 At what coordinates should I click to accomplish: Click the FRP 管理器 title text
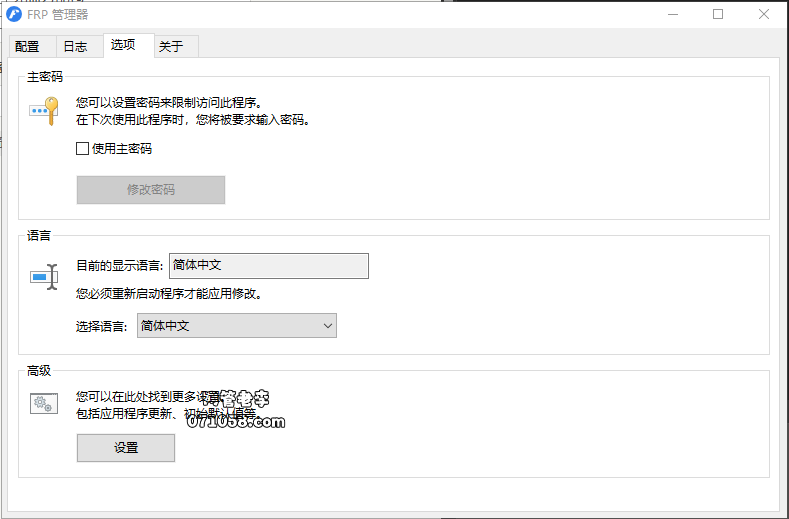[59, 15]
